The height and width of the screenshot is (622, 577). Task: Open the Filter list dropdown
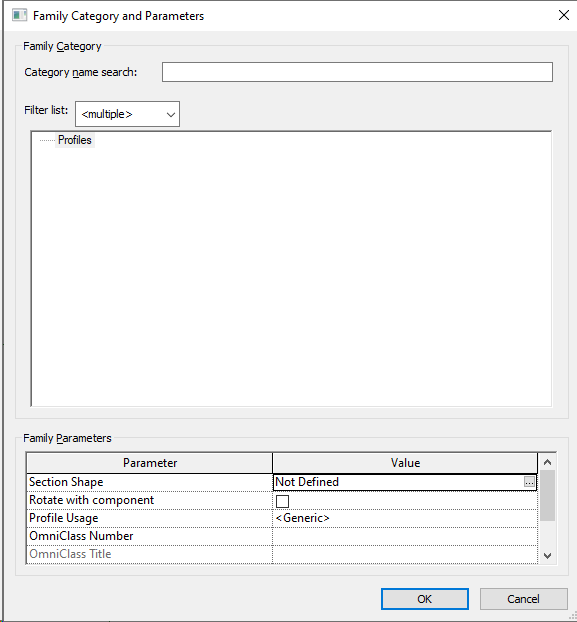127,114
